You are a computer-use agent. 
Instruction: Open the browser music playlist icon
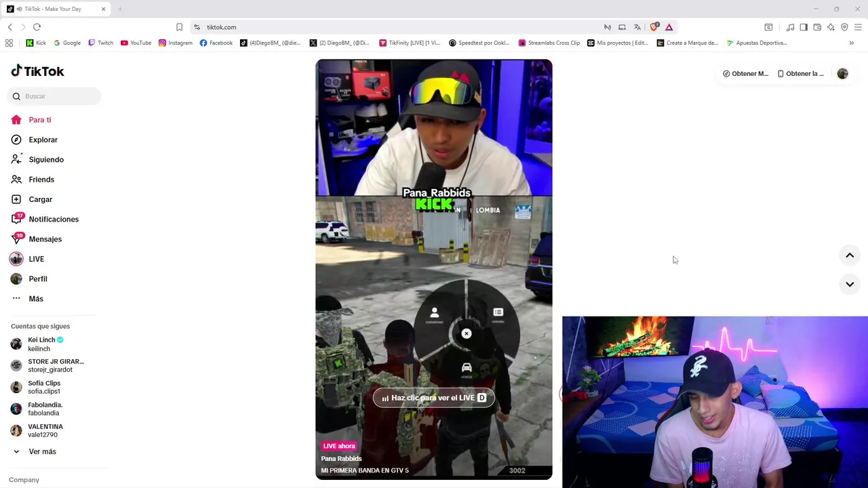click(x=790, y=27)
